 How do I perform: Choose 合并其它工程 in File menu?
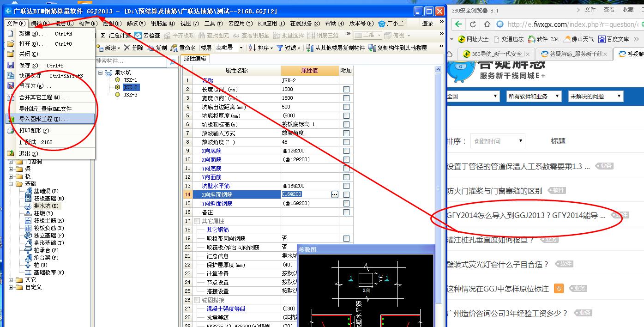click(50, 97)
